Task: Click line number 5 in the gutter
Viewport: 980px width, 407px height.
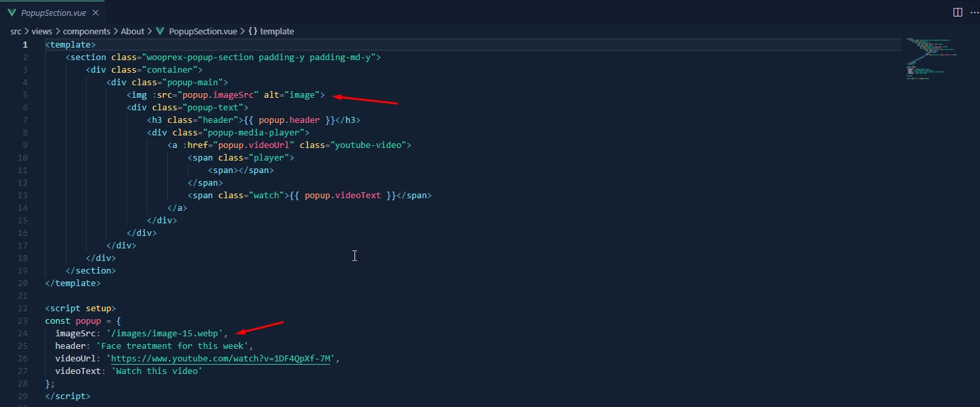Action: click(x=24, y=94)
